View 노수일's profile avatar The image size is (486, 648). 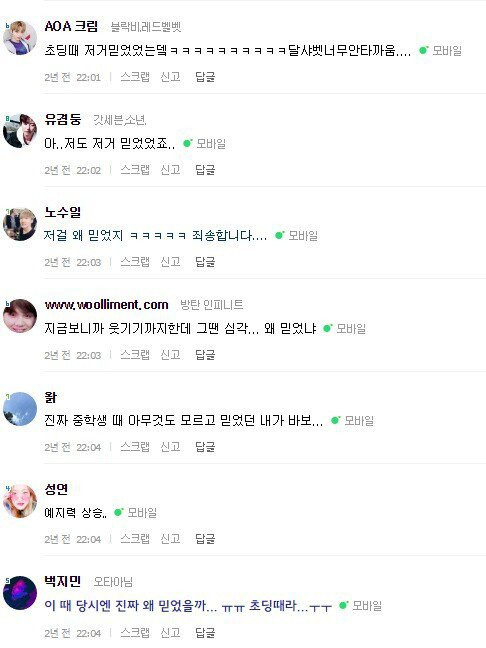[x=20, y=224]
